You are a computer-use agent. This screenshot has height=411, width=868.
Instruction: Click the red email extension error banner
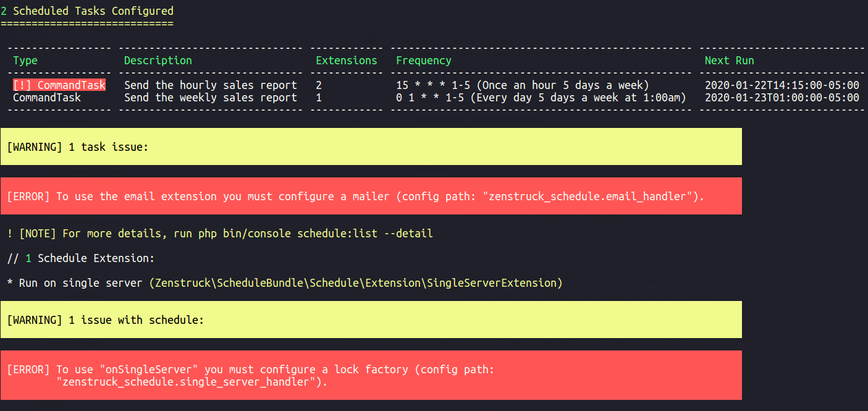[371, 196]
